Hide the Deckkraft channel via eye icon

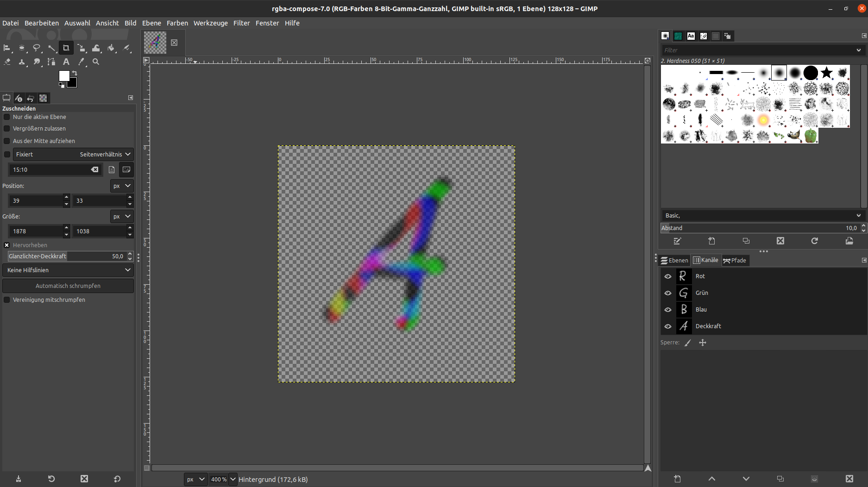[668, 326]
